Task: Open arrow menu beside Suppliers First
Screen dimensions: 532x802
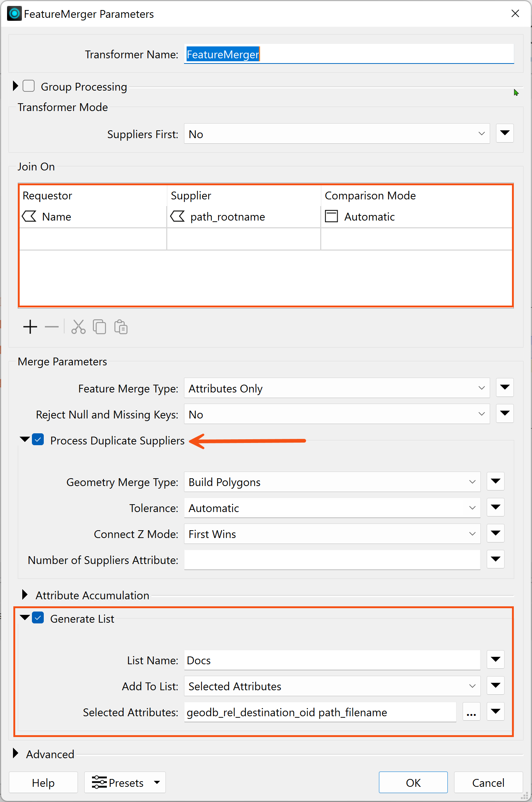Action: coord(505,133)
